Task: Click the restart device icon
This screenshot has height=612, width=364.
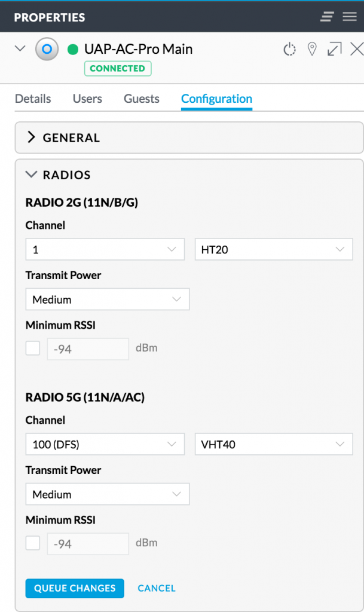Action: coord(289,50)
